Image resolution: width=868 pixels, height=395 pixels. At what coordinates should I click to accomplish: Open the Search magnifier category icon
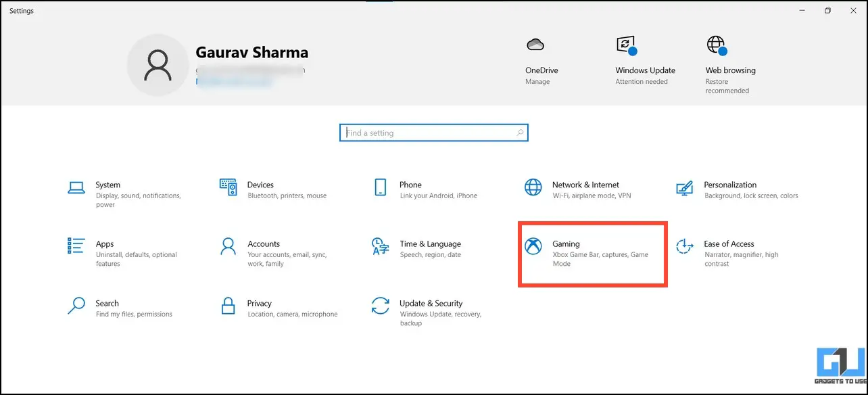[76, 306]
